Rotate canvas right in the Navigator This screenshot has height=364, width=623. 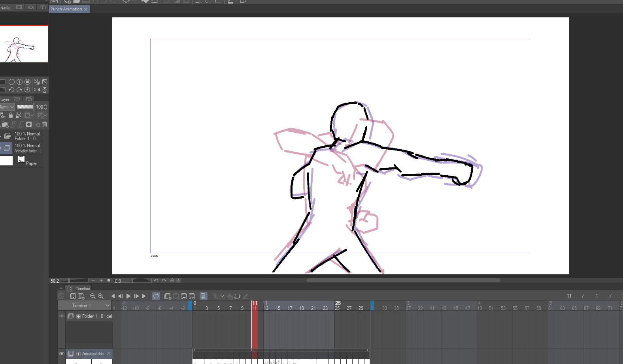tap(19, 90)
